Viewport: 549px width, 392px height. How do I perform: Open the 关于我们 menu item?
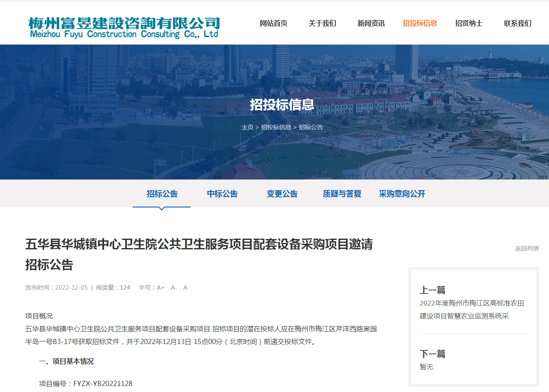[322, 24]
